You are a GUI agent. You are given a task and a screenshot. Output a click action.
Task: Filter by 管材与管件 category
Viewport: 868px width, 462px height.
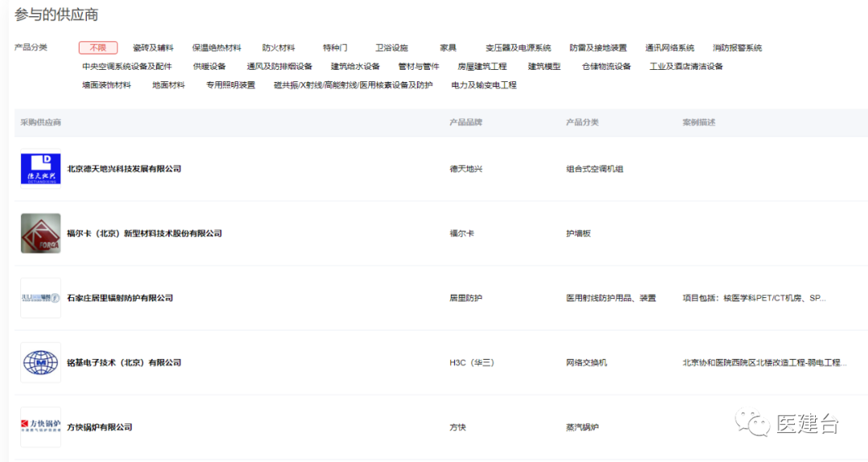click(x=419, y=67)
